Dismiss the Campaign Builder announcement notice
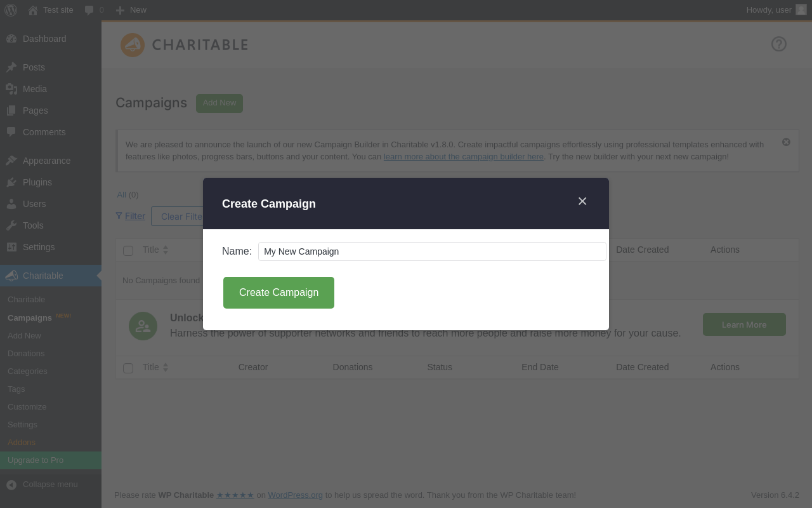812x508 pixels. (786, 142)
